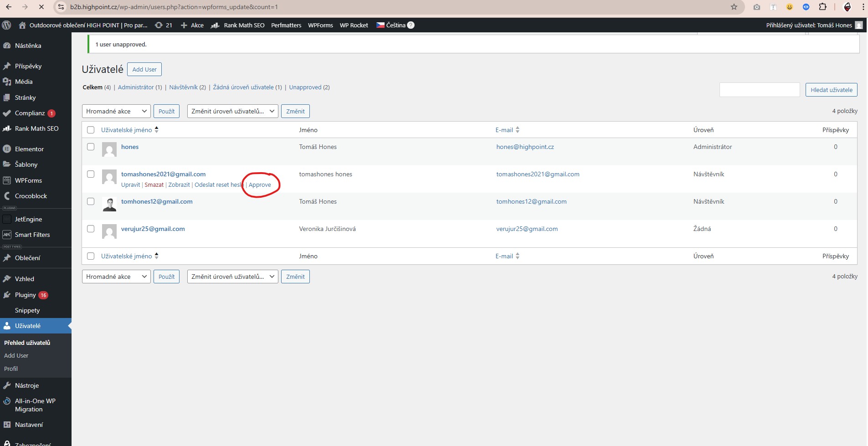The width and height of the screenshot is (868, 446).
Task: Open the top Hromadné akce dropdown
Action: click(116, 111)
